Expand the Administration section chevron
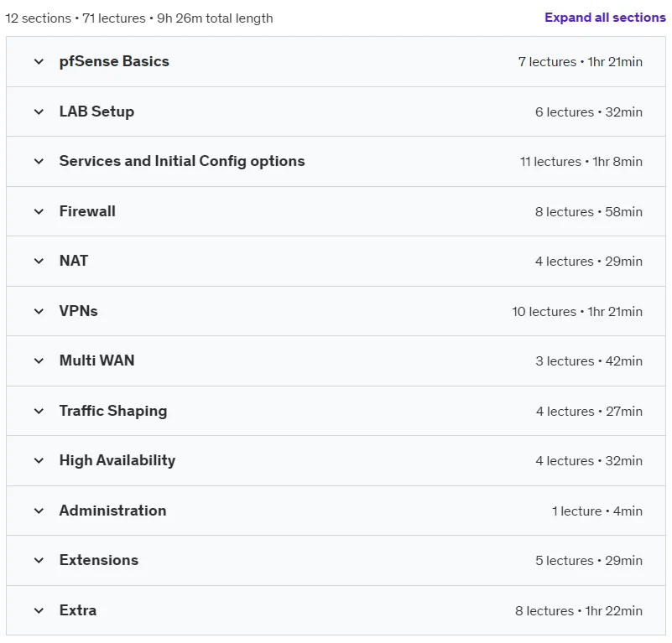 [39, 511]
